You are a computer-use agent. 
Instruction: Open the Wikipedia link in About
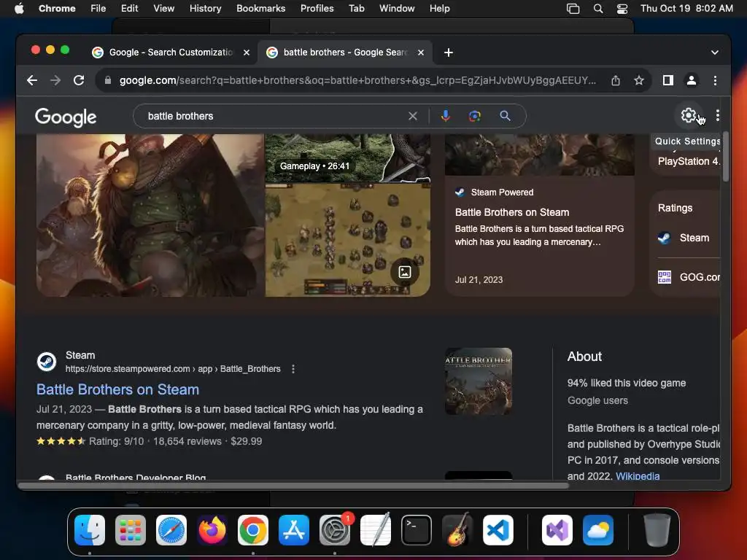638,475
